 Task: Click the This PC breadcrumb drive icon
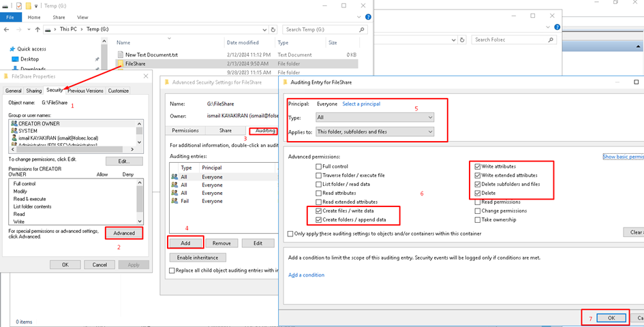48,29
